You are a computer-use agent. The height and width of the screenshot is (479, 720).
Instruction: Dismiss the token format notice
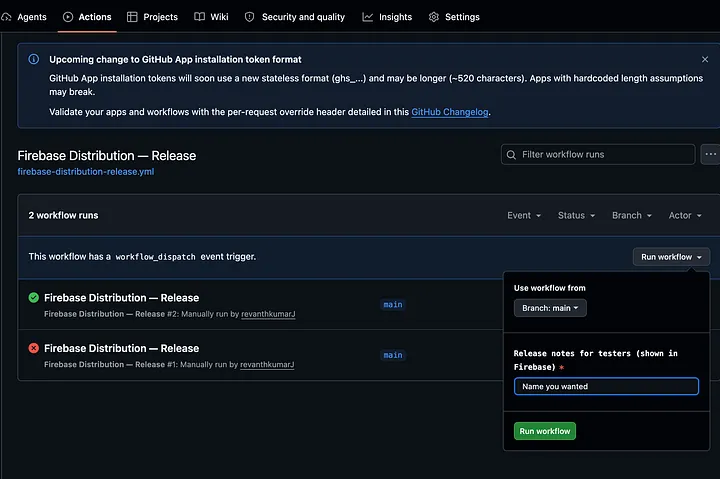coord(705,59)
